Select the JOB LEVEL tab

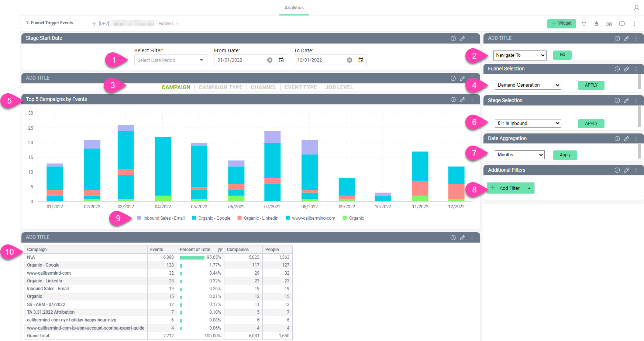coord(339,87)
